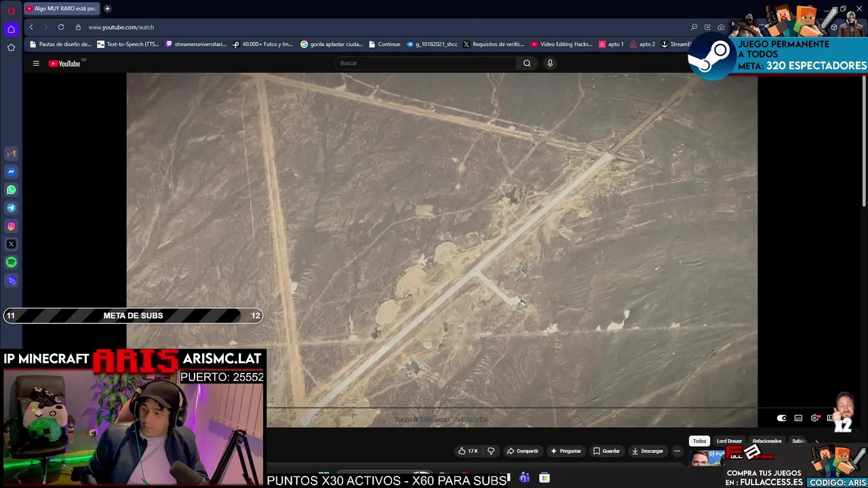The image size is (868, 488).
Task: Open a new browser tab
Action: tap(107, 9)
